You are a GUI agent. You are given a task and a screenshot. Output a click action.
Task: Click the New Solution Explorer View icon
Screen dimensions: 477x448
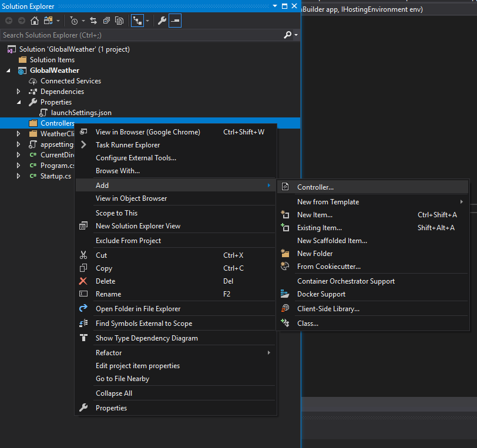[83, 225]
